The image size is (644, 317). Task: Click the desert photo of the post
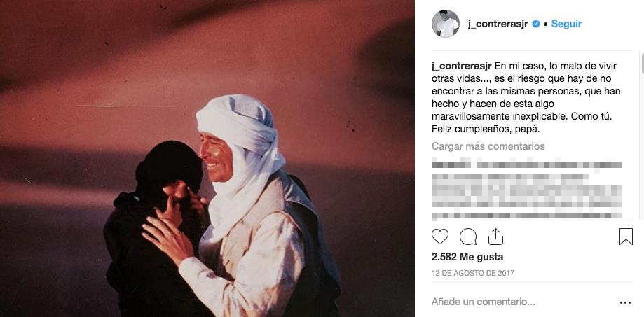(207, 158)
